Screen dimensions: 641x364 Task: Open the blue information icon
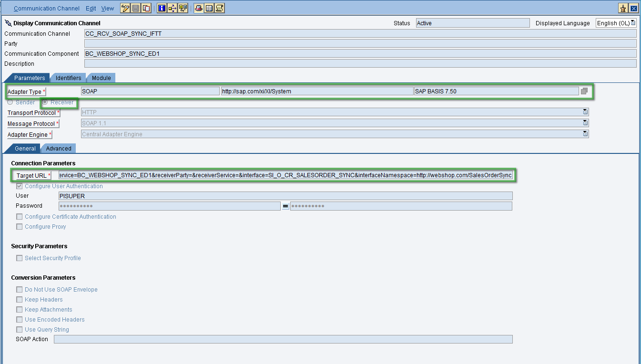click(162, 8)
